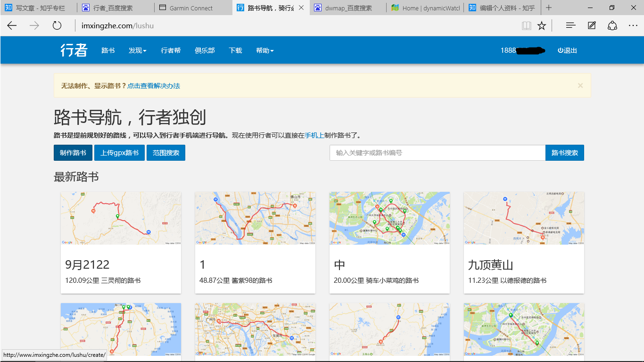The height and width of the screenshot is (362, 644).
Task: Open the 行者帮 nav item
Action: pos(171,50)
